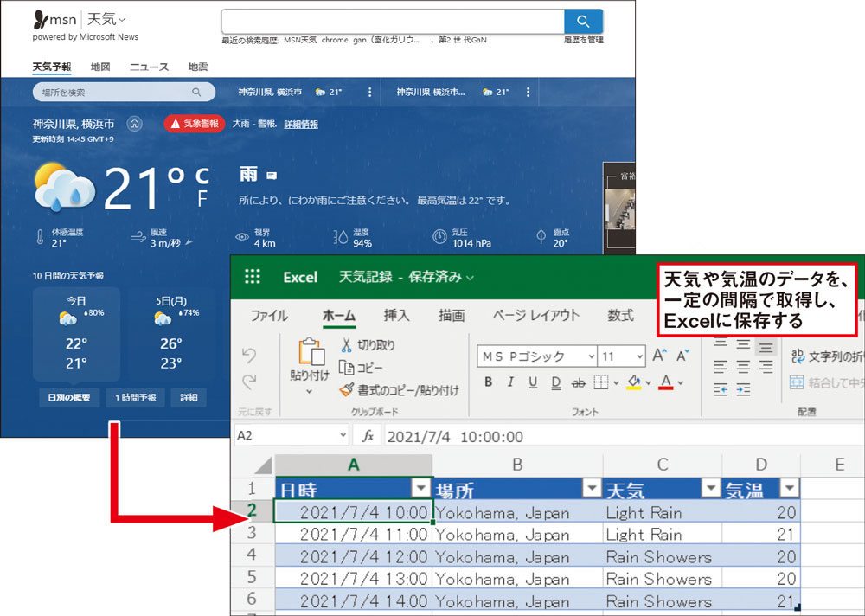Click the Copy icon in Excel
This screenshot has width=865, height=616.
346,367
